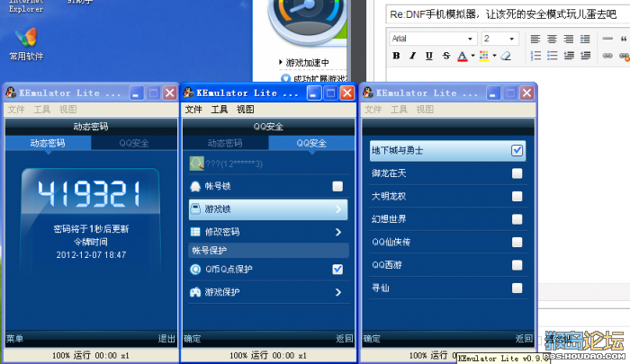630x364 pixels.
Task: Click the token time 2012-12-07 18:47
Action: coord(91,255)
